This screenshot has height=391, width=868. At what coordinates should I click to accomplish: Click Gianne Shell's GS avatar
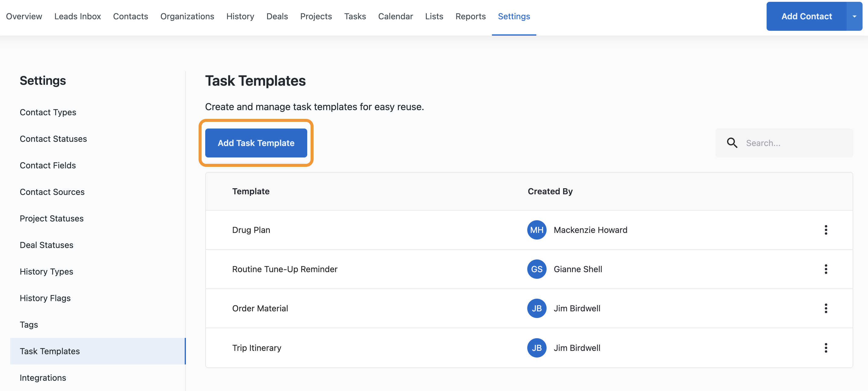point(536,269)
